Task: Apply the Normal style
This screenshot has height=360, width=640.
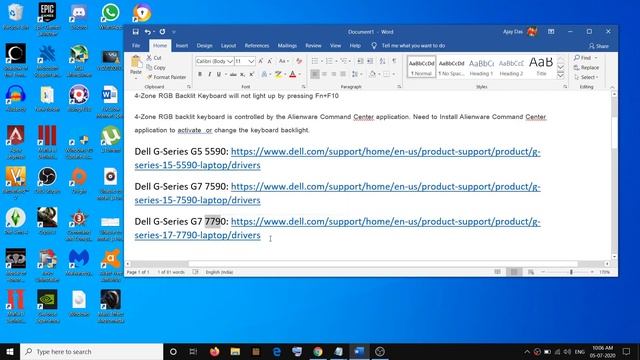Action: pos(421,67)
